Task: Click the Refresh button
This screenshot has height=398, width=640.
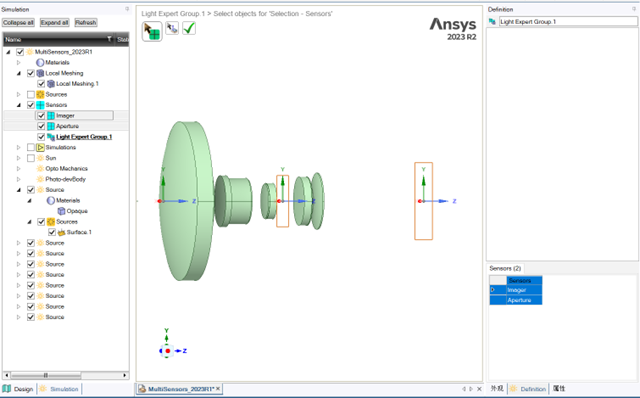Action: [x=86, y=22]
